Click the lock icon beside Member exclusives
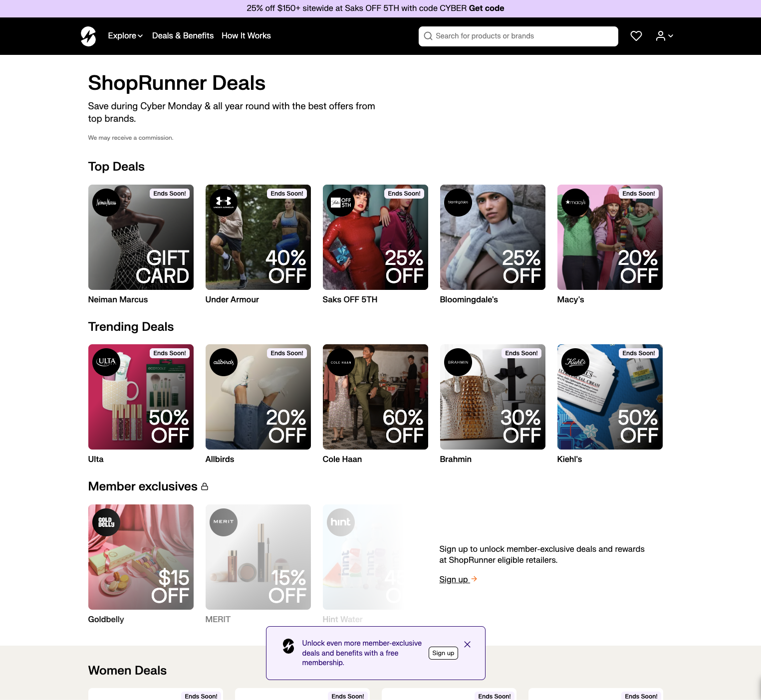 tap(205, 486)
